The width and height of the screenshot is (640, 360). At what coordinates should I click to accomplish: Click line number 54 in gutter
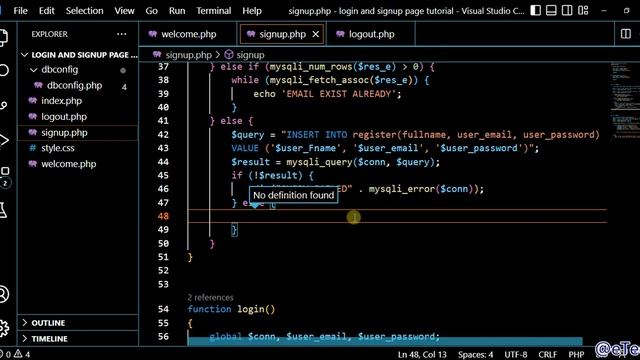click(163, 309)
